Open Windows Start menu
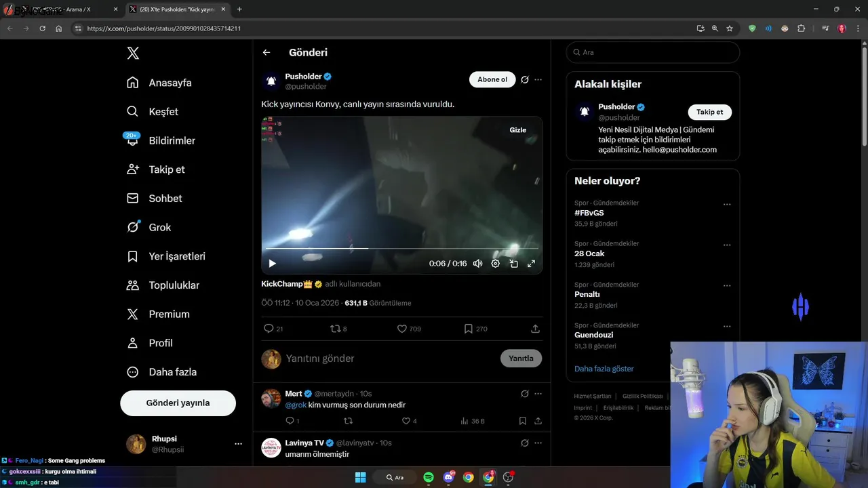868x488 pixels. click(x=360, y=477)
